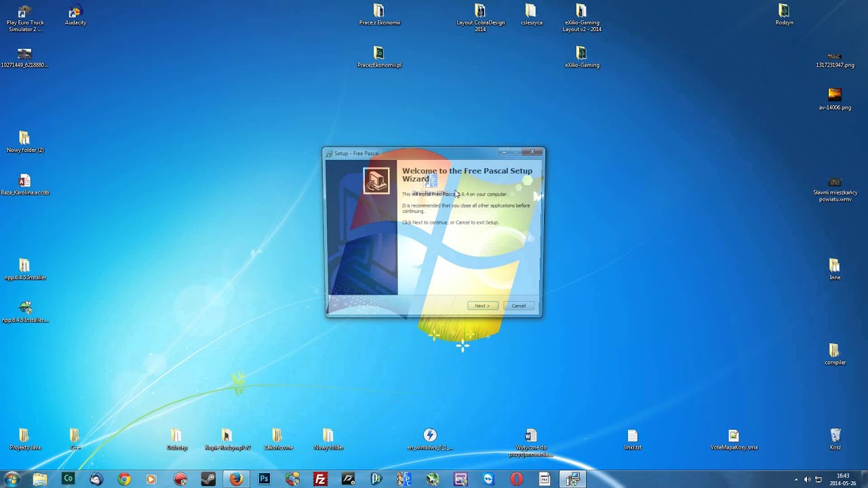Select the csleszyca folder icon

coord(531,15)
